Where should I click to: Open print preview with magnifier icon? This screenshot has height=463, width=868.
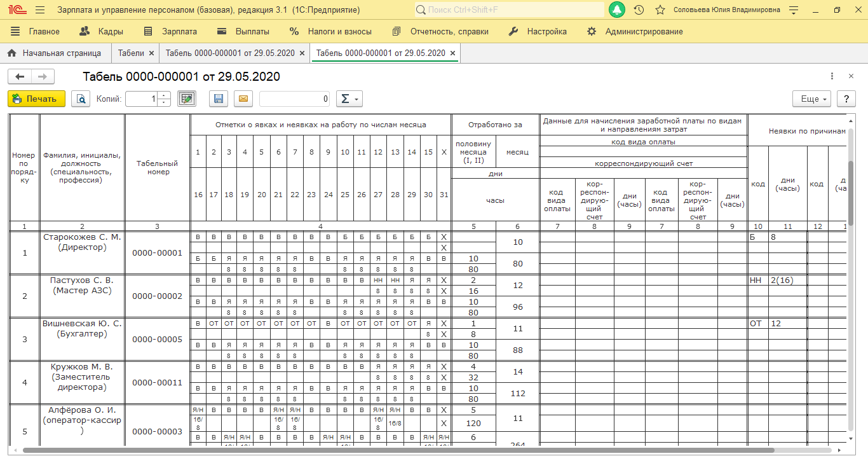[81, 99]
